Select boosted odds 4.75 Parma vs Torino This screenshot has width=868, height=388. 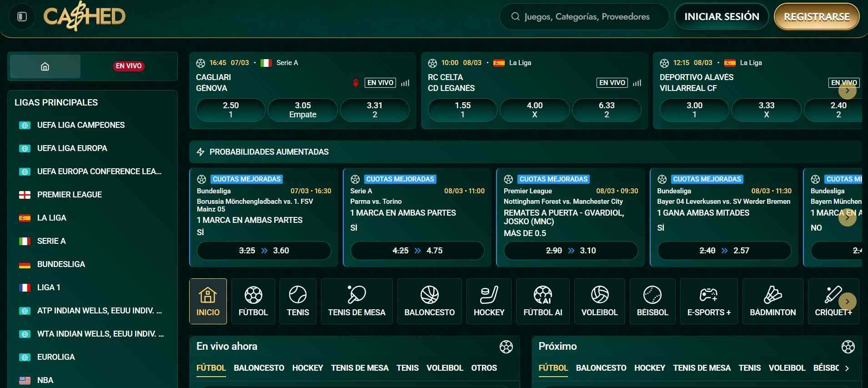point(417,251)
